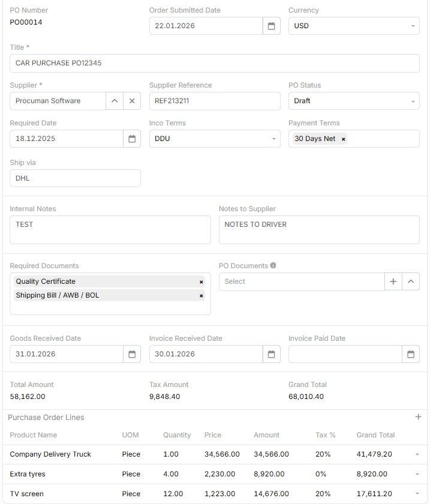The height and width of the screenshot is (504, 430).
Task: Remove the 30 Days Net payment term tag
Action: pos(342,139)
